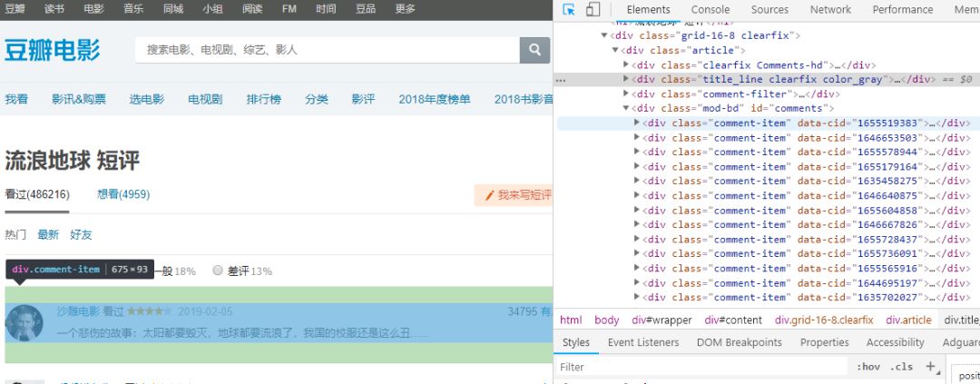
Task: Toggle the :hov element state button
Action: tap(867, 367)
